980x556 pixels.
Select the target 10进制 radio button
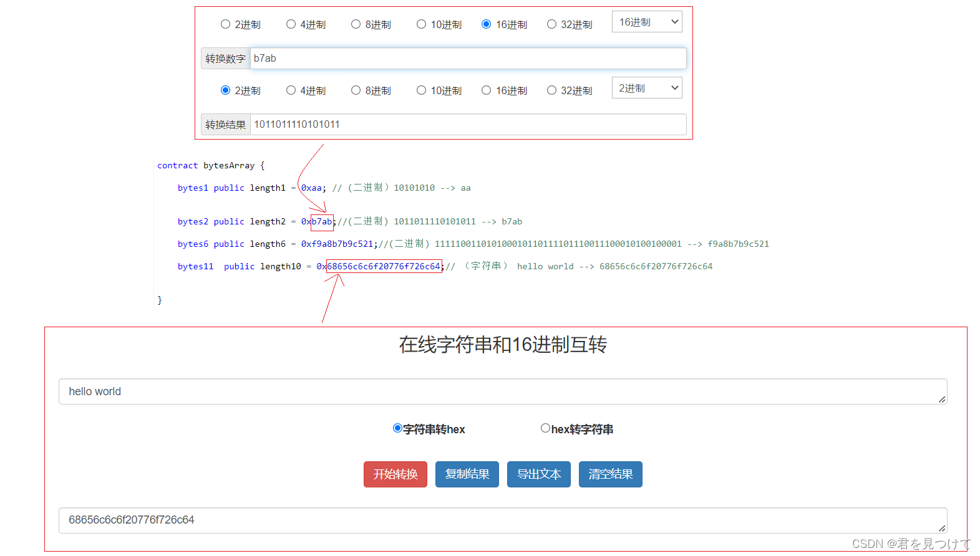pos(421,90)
